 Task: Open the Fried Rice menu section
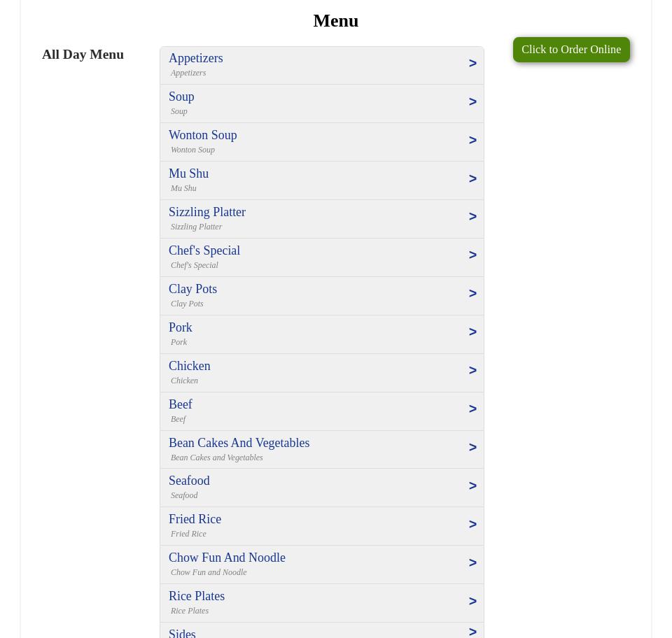coord(195,519)
